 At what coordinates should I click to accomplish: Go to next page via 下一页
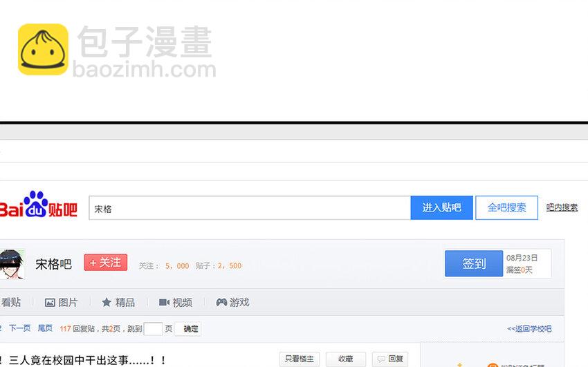coord(20,328)
